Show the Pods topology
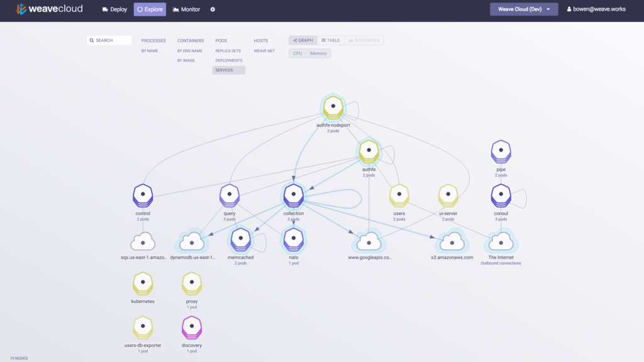 click(x=221, y=41)
